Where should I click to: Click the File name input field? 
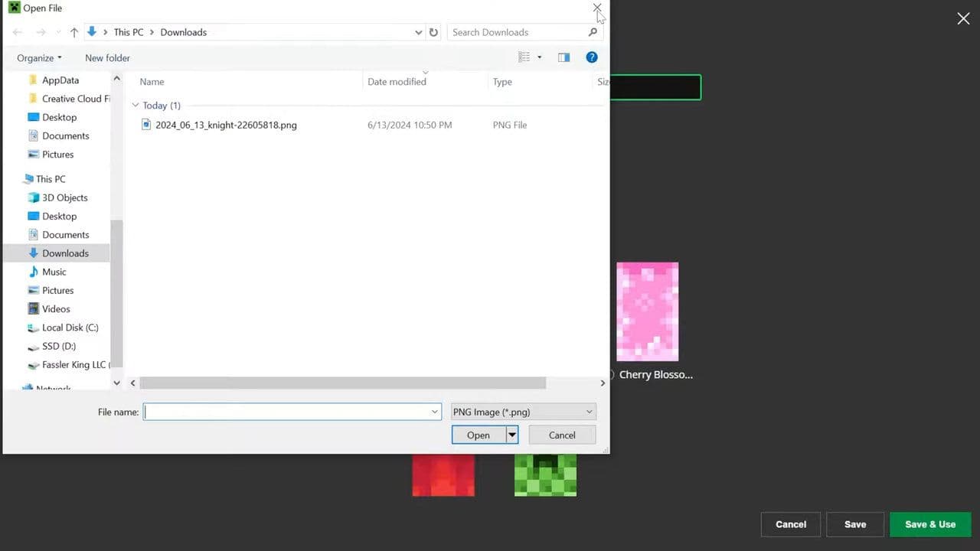click(287, 412)
